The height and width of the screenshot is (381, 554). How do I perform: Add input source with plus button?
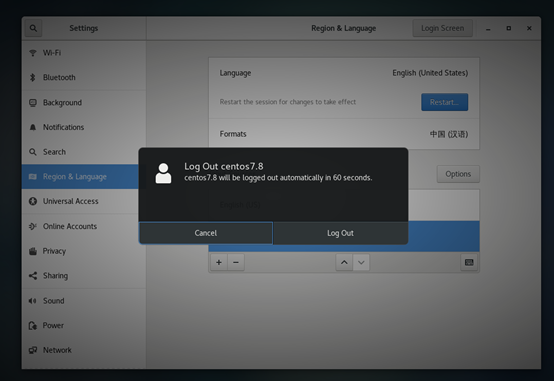coord(219,262)
